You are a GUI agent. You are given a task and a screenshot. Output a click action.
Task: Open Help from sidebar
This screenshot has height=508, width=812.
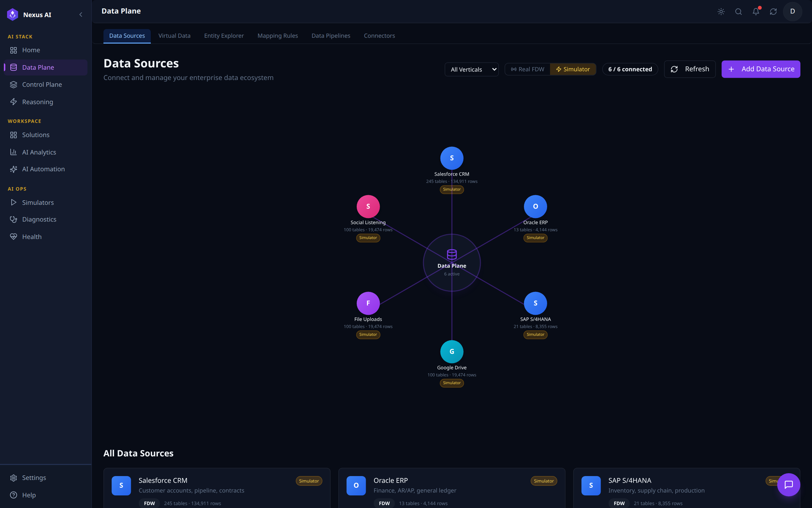46,495
